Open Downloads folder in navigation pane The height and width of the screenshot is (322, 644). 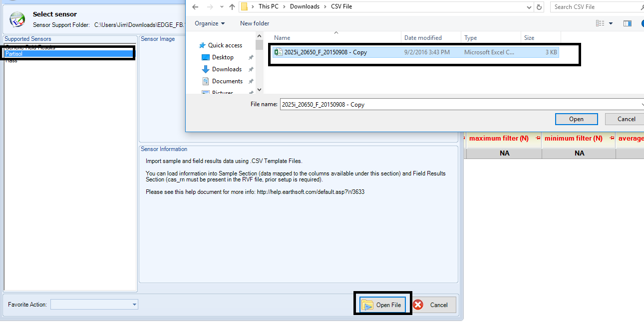pos(227,69)
